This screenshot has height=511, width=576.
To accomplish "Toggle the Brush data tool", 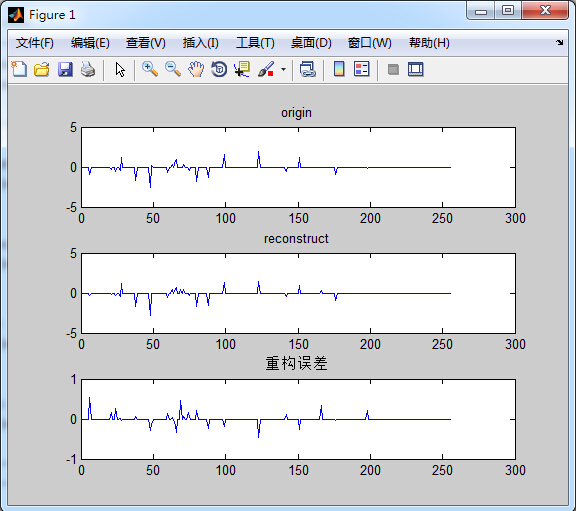I will coord(266,69).
